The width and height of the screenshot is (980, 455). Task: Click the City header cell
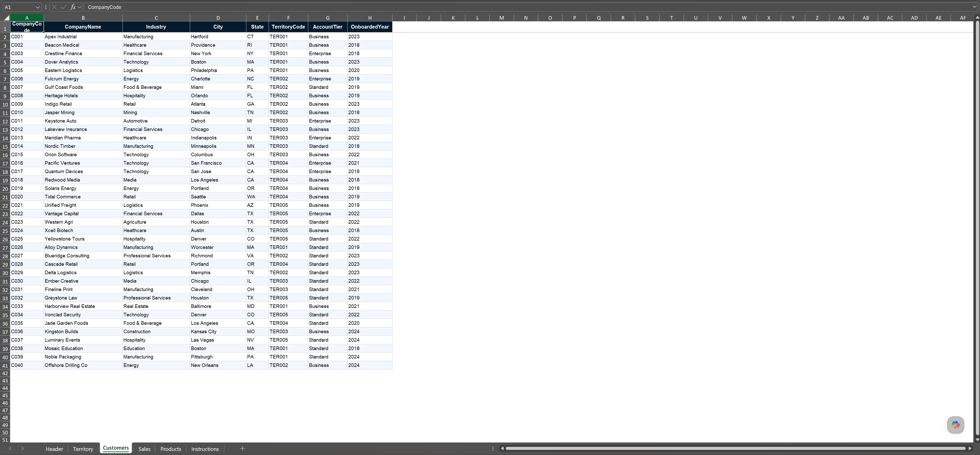pyautogui.click(x=218, y=27)
